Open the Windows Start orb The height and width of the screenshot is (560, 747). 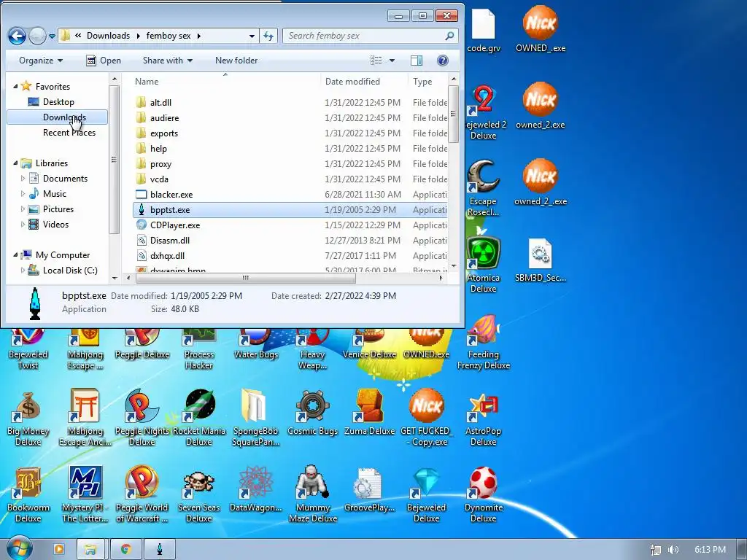(x=19, y=548)
